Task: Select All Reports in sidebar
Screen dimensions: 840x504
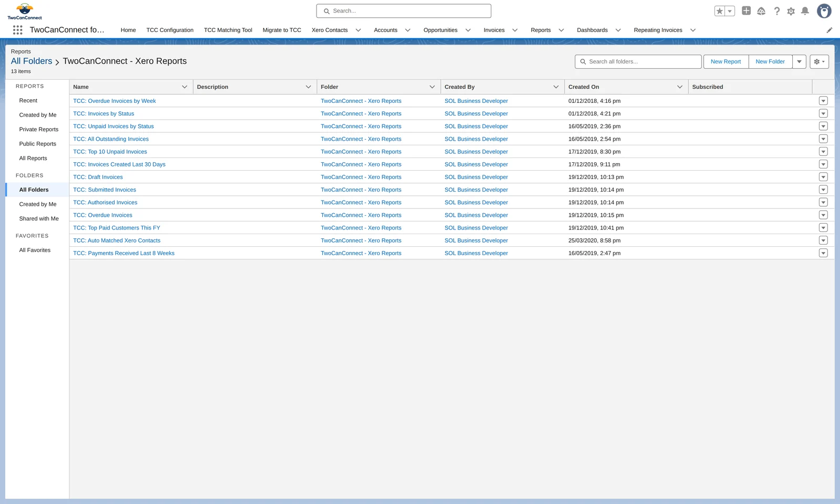Action: tap(33, 159)
